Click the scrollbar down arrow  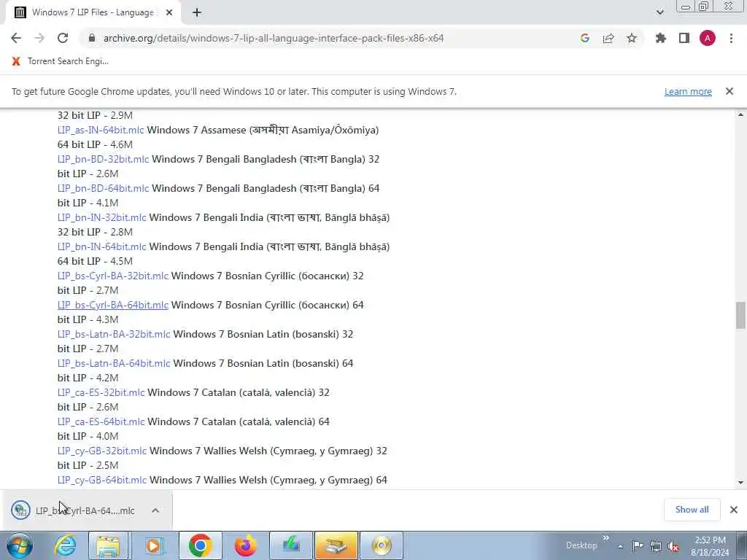[740, 483]
